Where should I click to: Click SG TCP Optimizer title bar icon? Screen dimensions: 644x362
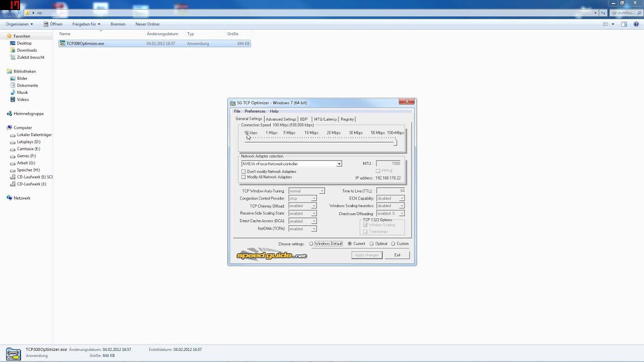tap(233, 103)
